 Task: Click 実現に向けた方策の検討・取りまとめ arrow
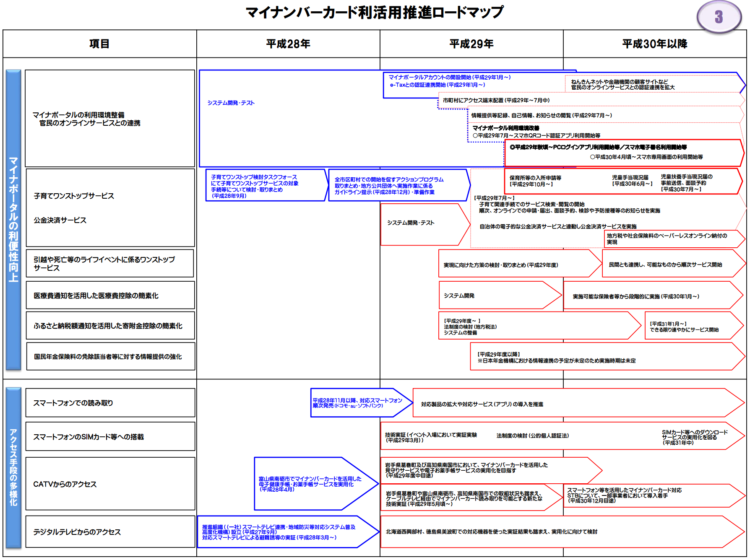(519, 263)
